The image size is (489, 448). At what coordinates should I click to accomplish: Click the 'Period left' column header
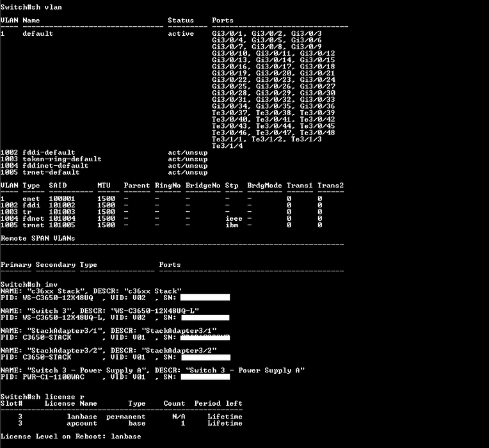(x=218, y=403)
